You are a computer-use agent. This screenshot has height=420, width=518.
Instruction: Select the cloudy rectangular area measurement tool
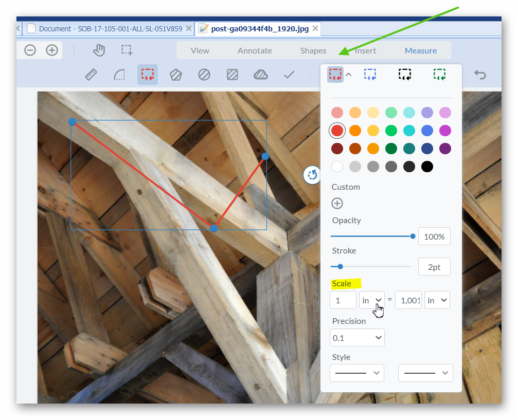pos(261,75)
